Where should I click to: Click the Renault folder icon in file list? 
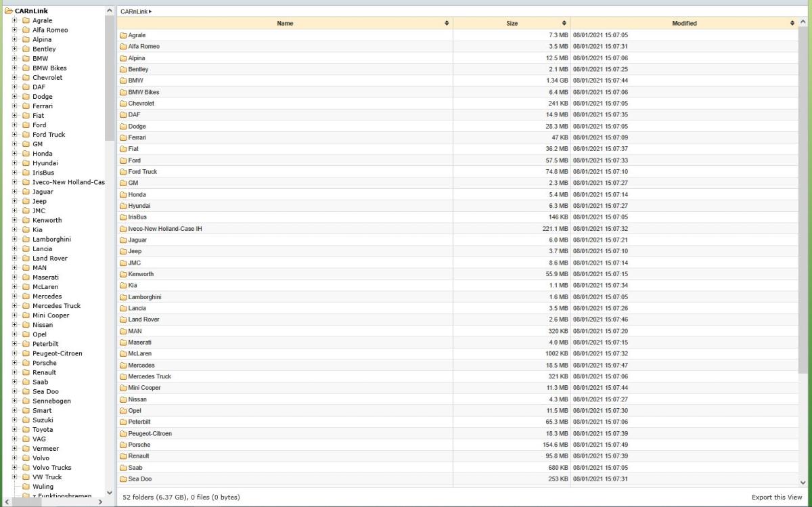[123, 456]
